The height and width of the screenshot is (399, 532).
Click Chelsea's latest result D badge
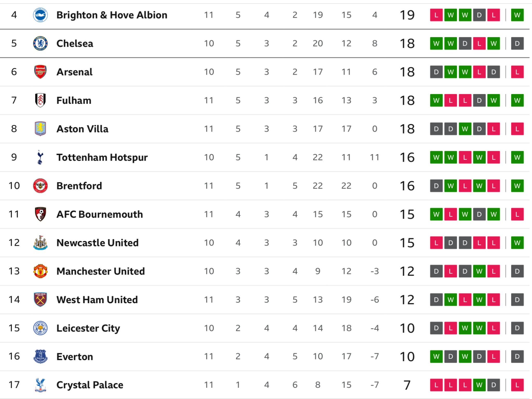tap(517, 43)
